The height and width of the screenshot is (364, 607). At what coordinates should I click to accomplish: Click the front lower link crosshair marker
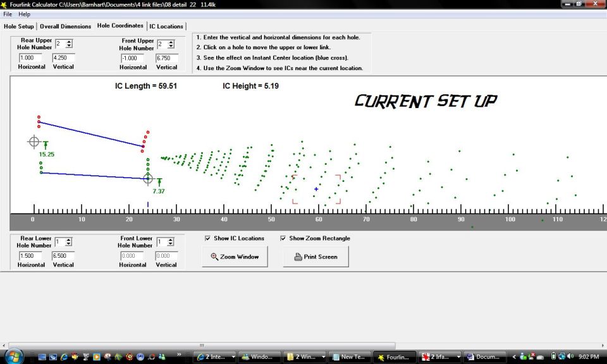pyautogui.click(x=148, y=179)
